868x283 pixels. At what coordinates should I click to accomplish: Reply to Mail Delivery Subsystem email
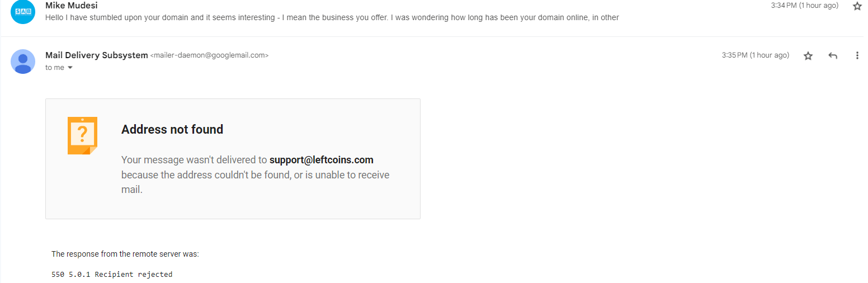pyautogui.click(x=832, y=56)
